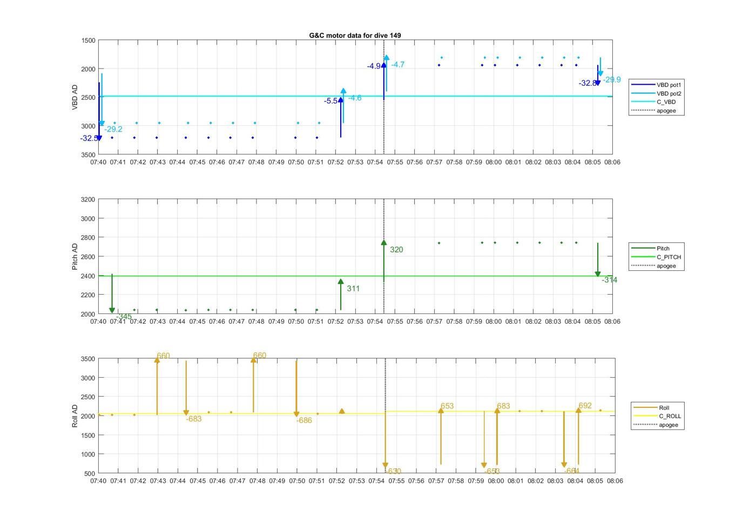Click the '-683' roll data label
The width and height of the screenshot is (756, 532).
(194, 419)
